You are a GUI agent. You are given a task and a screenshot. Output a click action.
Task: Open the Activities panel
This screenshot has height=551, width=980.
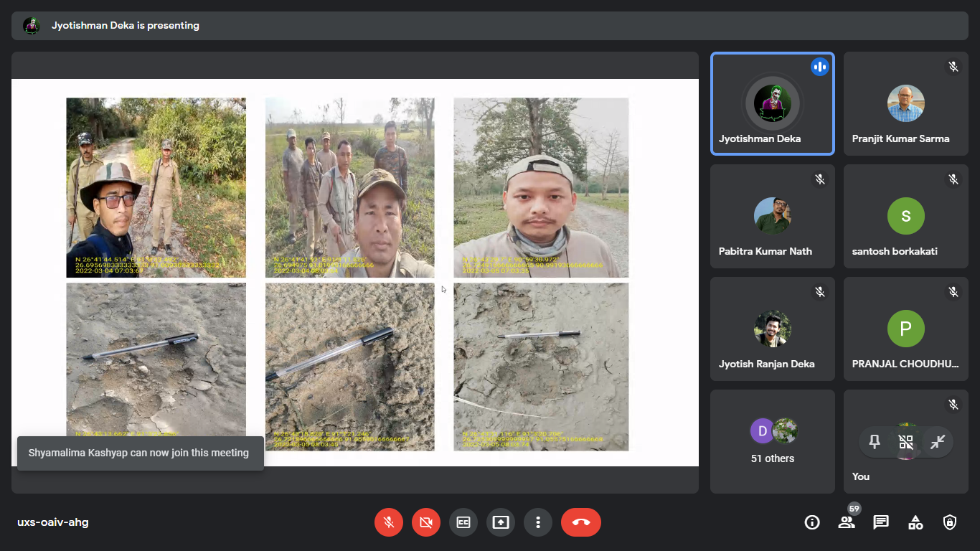[x=915, y=522]
